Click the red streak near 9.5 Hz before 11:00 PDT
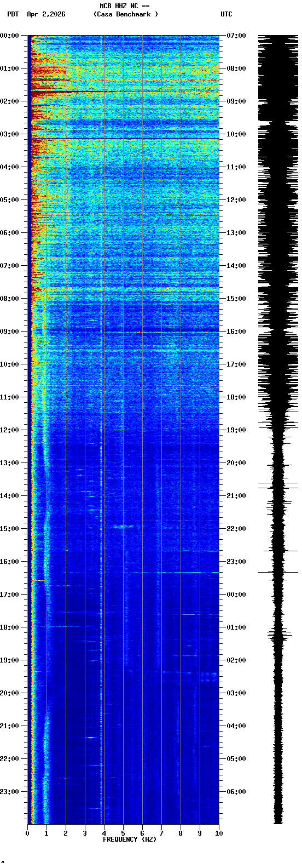302x868 pixels. pos(211,387)
